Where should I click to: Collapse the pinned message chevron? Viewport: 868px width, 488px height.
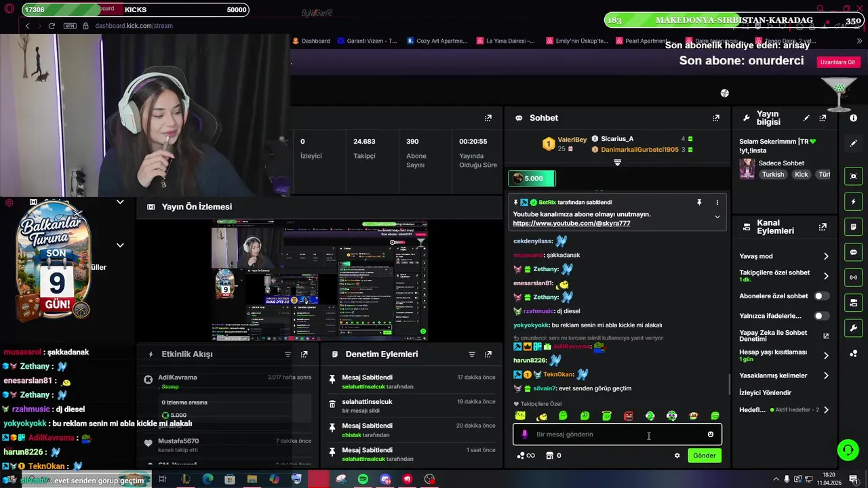(717, 217)
